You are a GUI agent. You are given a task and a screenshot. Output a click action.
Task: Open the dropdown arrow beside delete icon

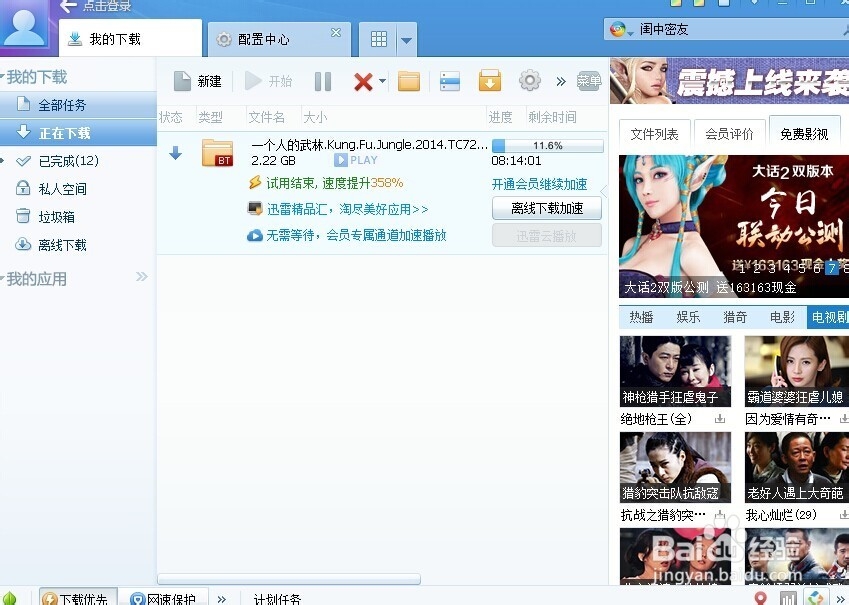[x=382, y=82]
